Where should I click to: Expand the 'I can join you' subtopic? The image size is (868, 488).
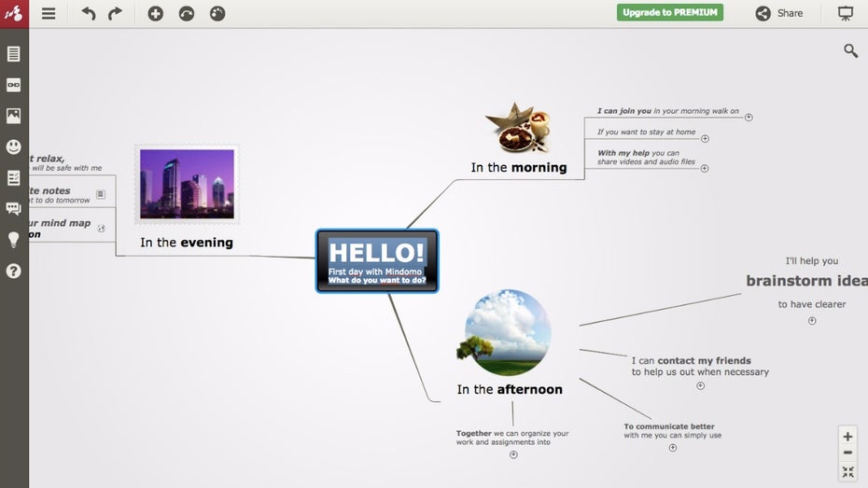(x=749, y=118)
